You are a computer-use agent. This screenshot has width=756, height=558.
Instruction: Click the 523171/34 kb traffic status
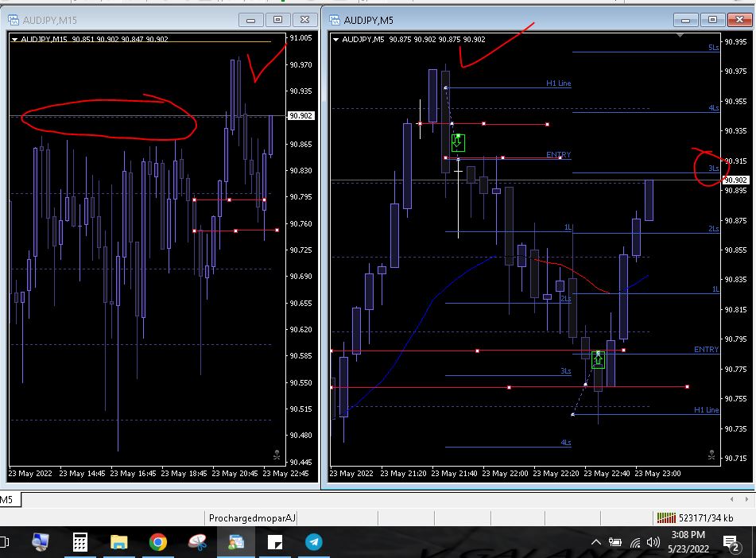pyautogui.click(x=706, y=518)
